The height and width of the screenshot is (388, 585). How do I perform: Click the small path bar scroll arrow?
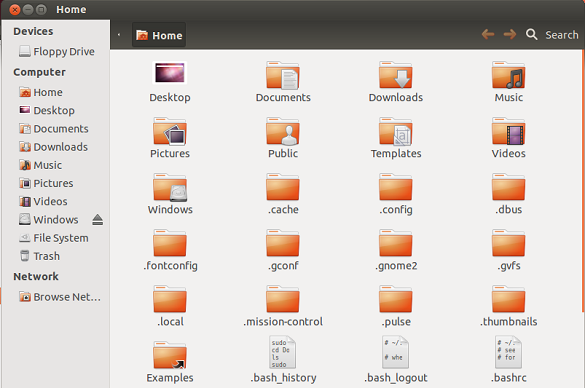[x=119, y=35]
